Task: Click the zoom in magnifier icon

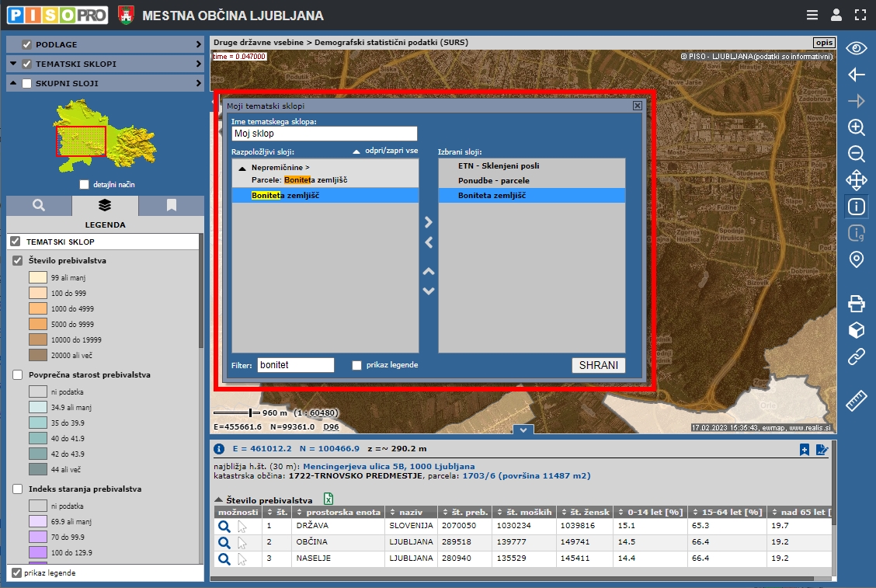Action: click(856, 127)
